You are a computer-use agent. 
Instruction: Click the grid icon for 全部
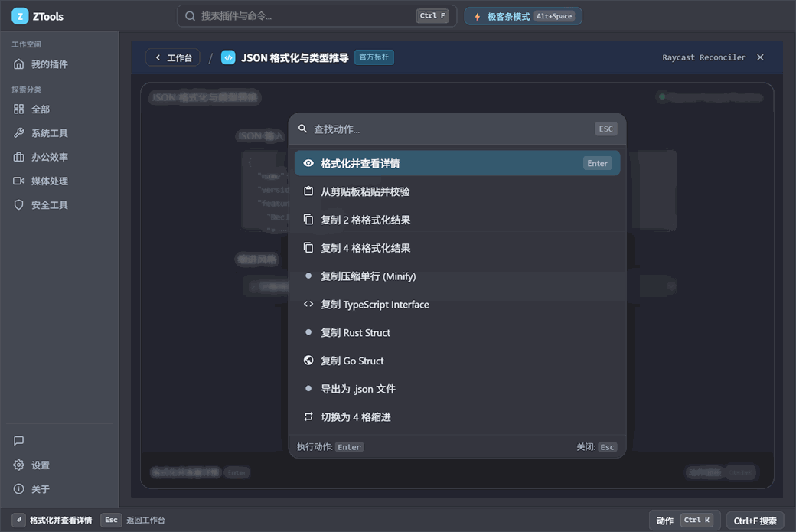coord(19,109)
